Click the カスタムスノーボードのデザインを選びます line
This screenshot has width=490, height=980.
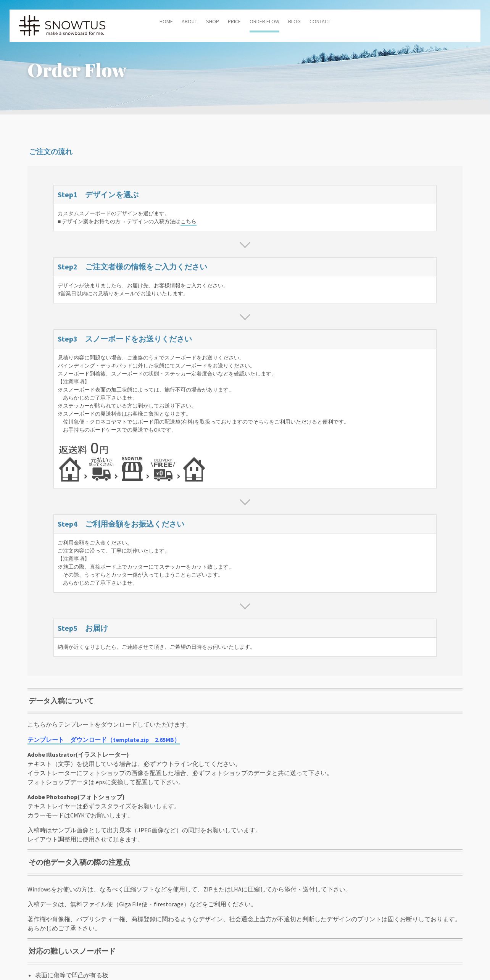113,213
